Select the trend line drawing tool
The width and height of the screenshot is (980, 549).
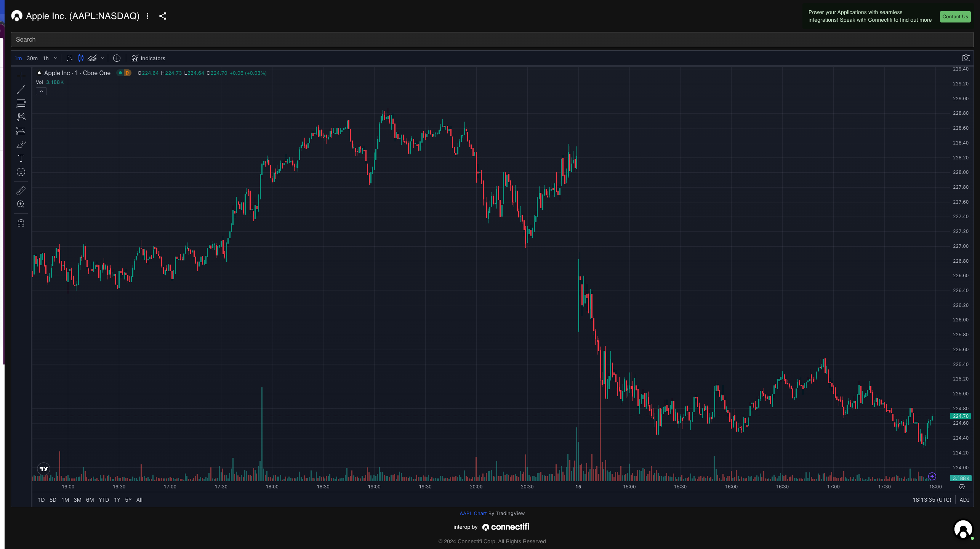21,90
